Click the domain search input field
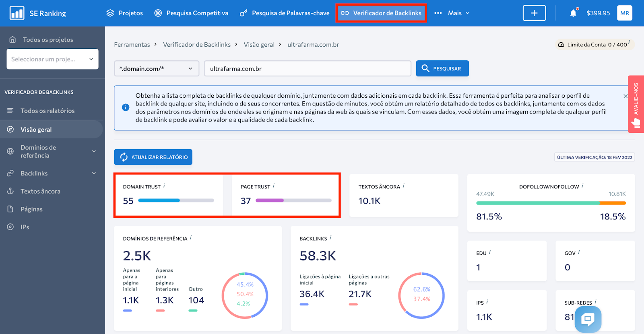This screenshot has width=644, height=334. pos(308,68)
